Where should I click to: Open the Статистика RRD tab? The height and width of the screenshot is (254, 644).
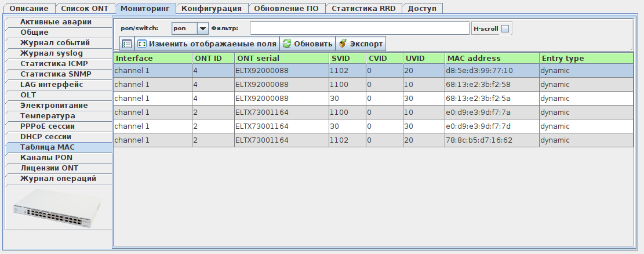click(363, 8)
